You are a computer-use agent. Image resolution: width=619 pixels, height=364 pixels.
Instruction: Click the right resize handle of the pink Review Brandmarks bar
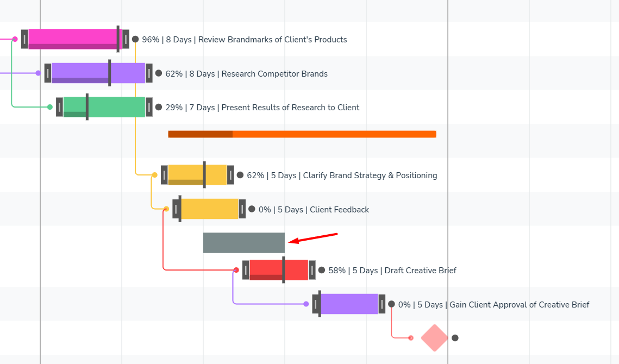[x=126, y=39]
